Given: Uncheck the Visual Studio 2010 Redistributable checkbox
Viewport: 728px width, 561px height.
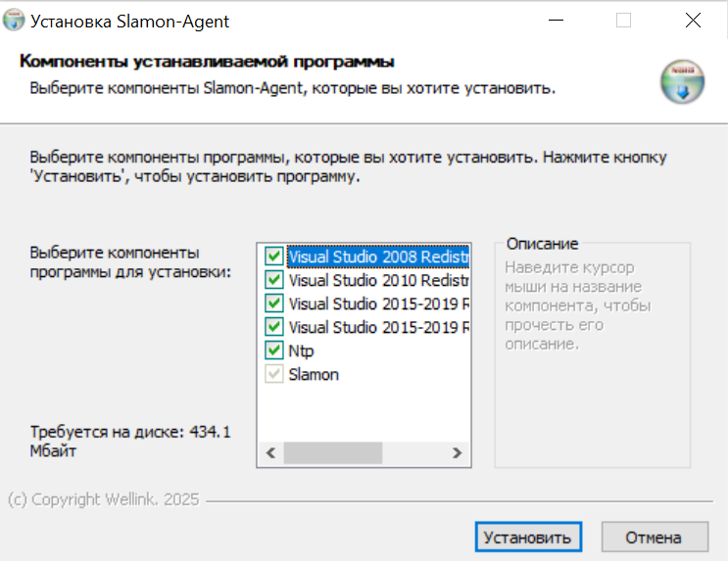Looking at the screenshot, I should pyautogui.click(x=274, y=280).
